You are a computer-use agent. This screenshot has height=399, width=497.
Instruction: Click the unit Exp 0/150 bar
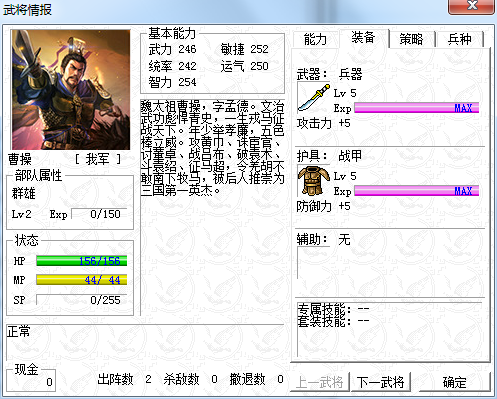(x=99, y=214)
